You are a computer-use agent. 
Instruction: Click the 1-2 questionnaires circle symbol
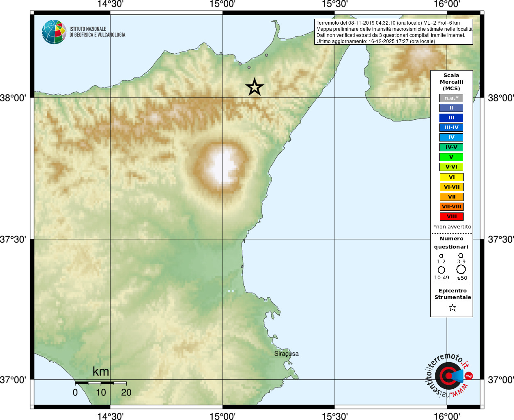tap(441, 256)
